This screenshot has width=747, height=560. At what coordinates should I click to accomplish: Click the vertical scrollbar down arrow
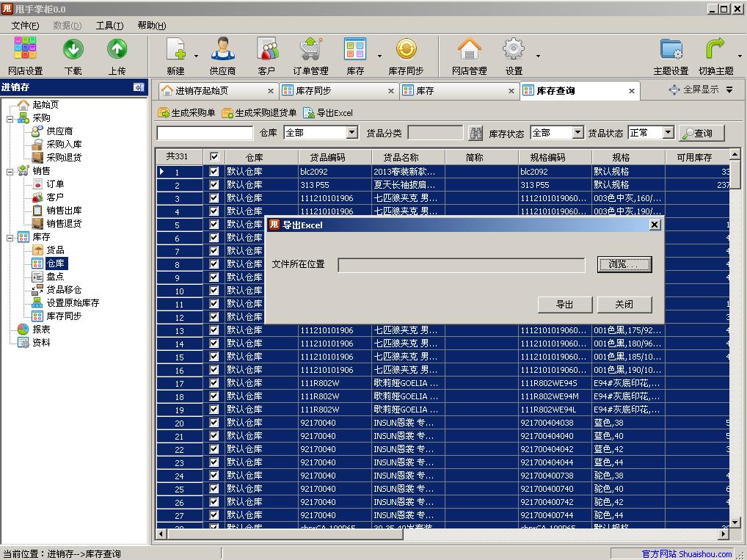tap(734, 523)
